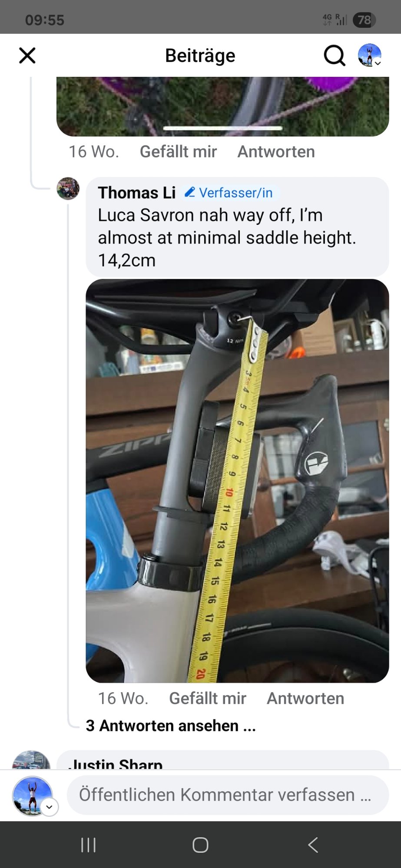401x868 pixels.
Task: Tap the Android back arrow icon
Action: 313,845
